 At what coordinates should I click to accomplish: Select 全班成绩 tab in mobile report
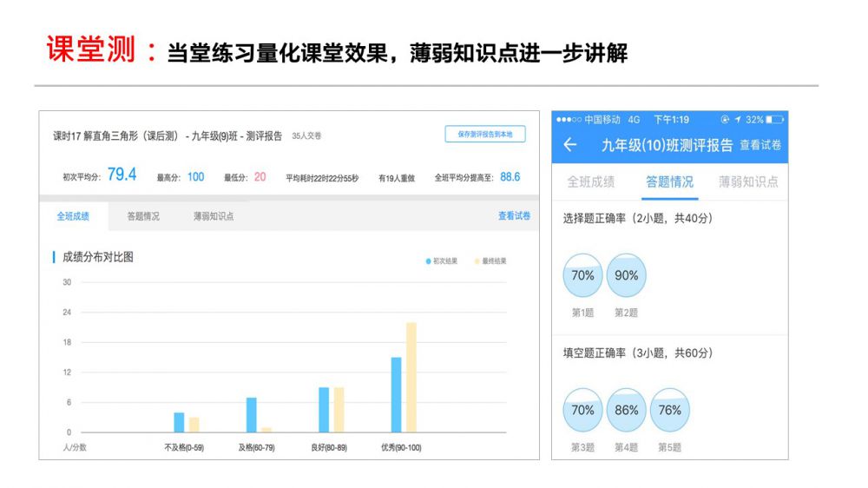(591, 181)
